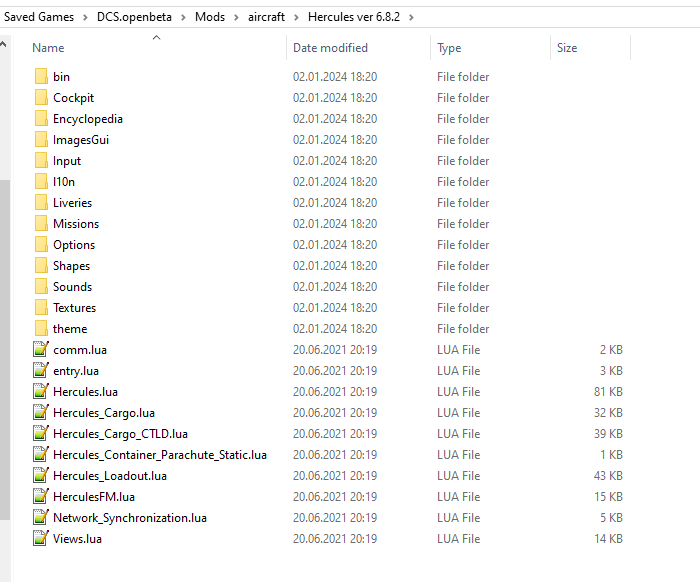
Task: Click the ImagesGui folder icon
Action: [x=41, y=139]
